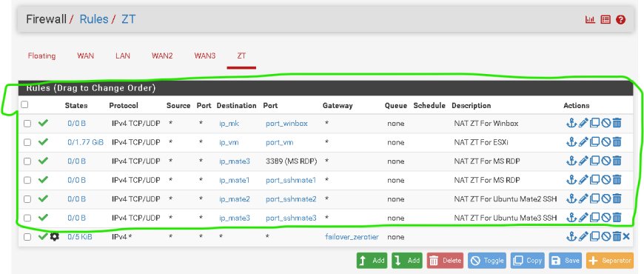Open the port_sshmate2 alias link

coord(291,199)
